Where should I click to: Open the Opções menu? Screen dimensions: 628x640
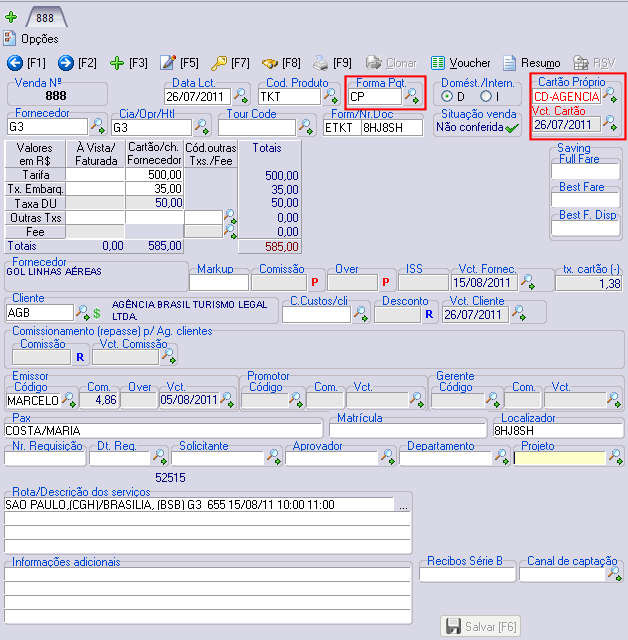(x=31, y=39)
